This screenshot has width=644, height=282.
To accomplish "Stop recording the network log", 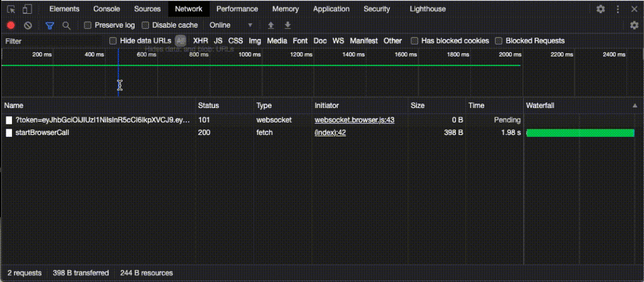I will pyautogui.click(x=11, y=25).
